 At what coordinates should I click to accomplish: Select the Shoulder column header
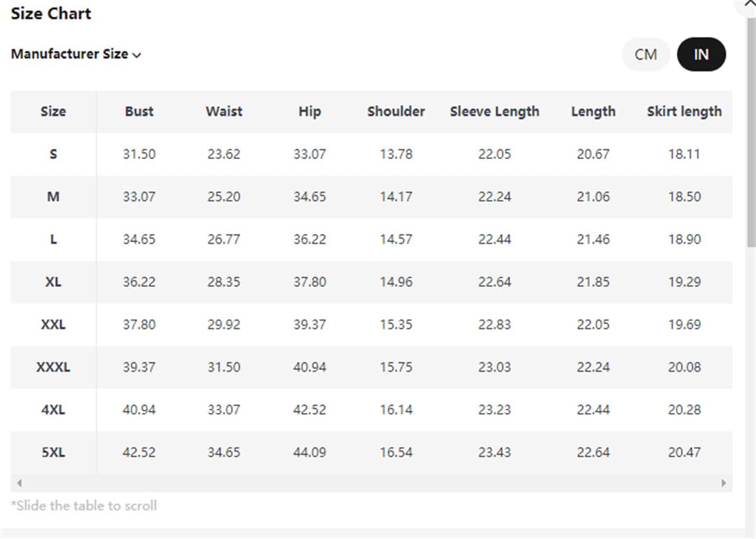click(x=395, y=112)
